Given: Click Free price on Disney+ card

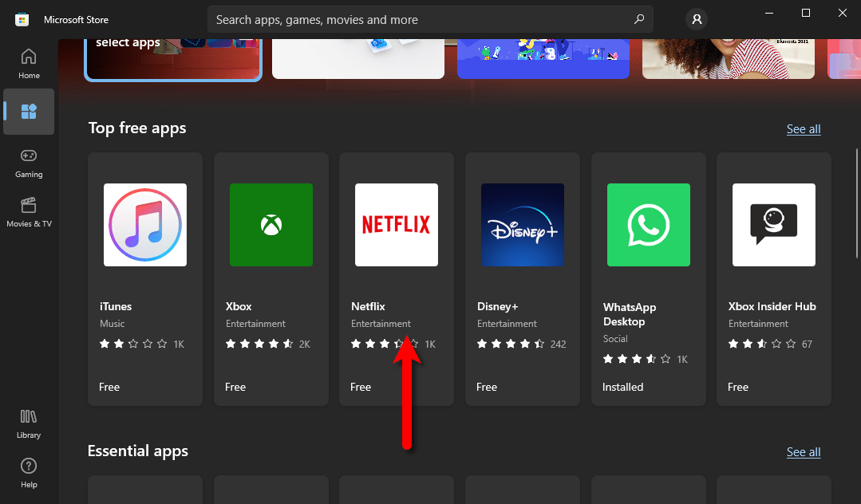Looking at the screenshot, I should click(487, 387).
